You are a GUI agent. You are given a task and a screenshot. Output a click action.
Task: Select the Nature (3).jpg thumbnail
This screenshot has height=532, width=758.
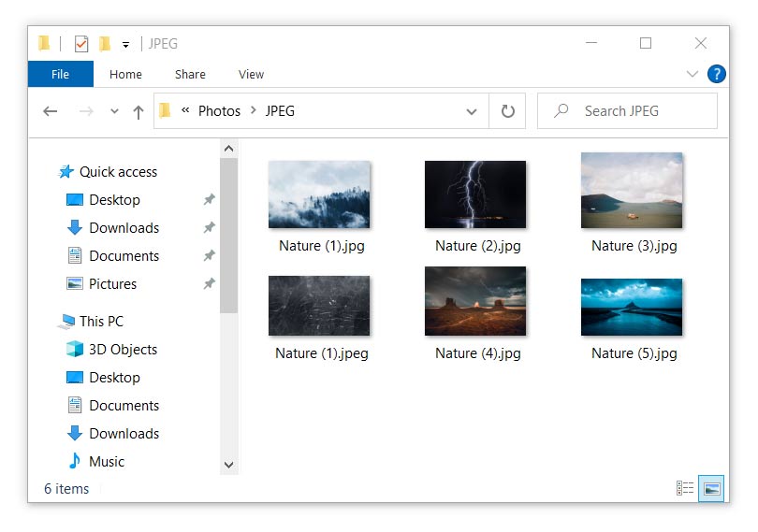632,191
